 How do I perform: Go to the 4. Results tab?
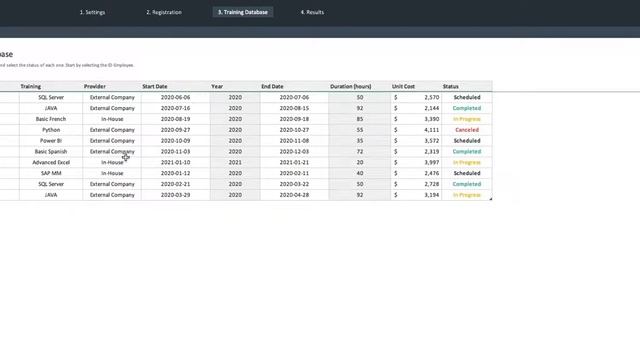(x=312, y=12)
